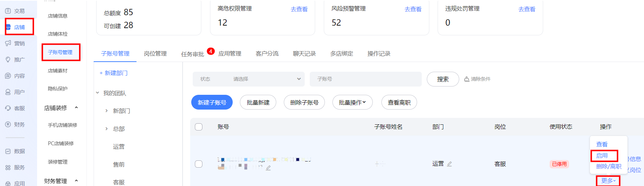
Task: Open the 状态 请选择 dropdown
Action: (x=249, y=79)
